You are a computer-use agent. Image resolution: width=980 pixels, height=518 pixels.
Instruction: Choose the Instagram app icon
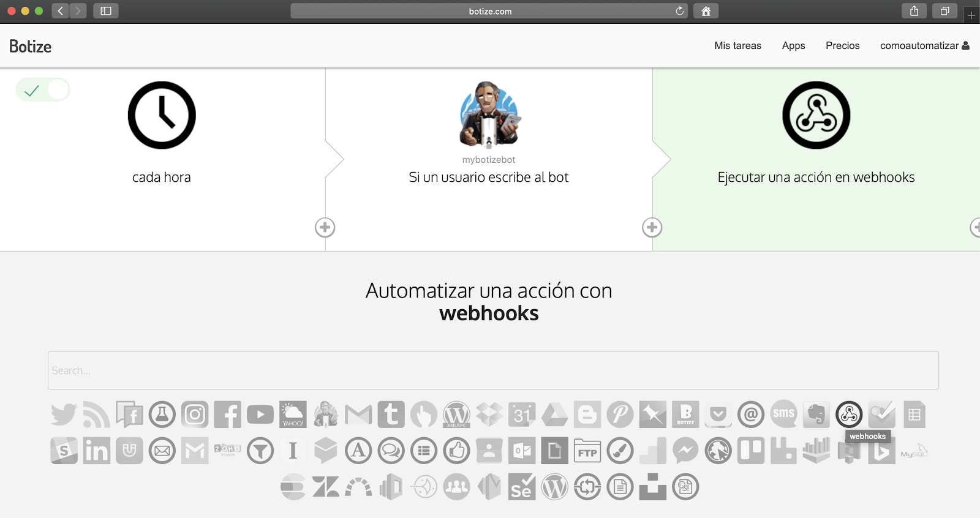point(195,415)
